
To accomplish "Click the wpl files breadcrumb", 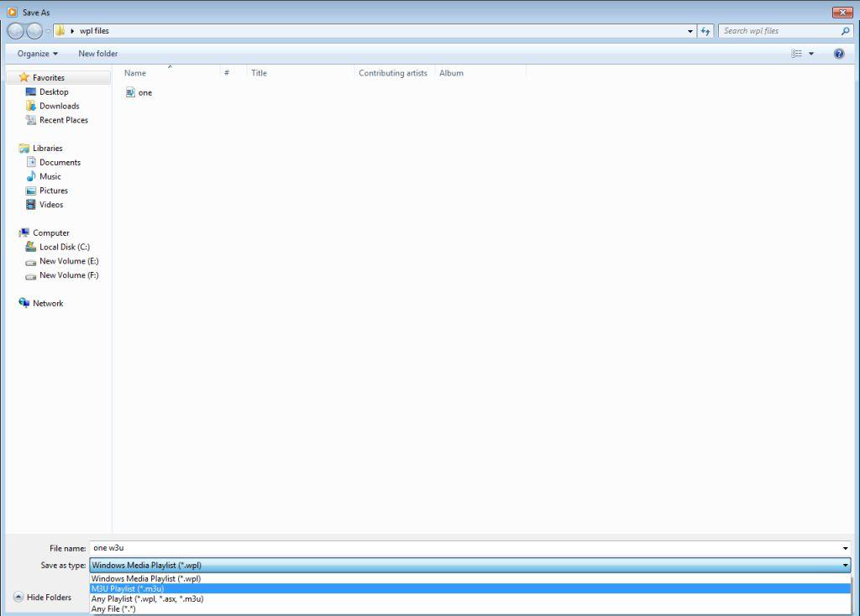I will 94,31.
